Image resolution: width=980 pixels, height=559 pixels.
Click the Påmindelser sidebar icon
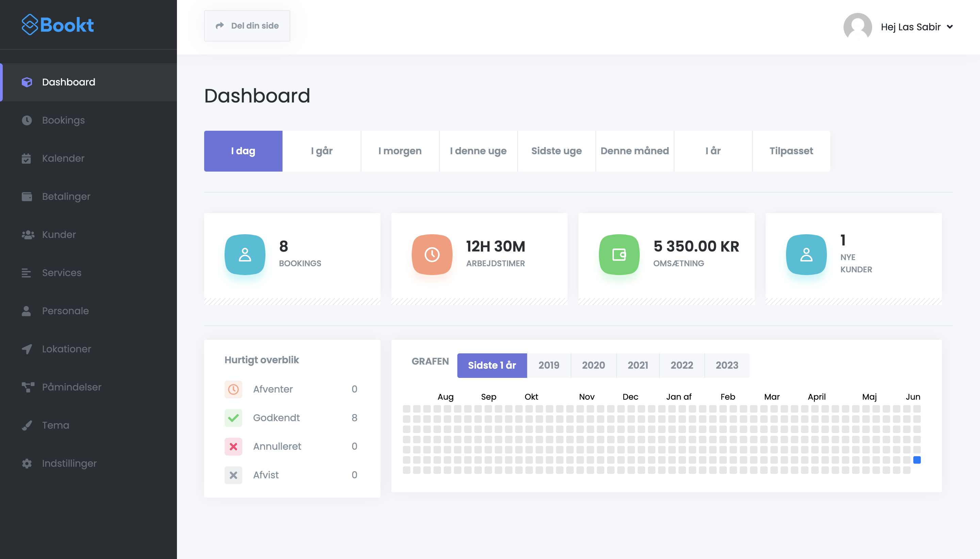click(28, 387)
